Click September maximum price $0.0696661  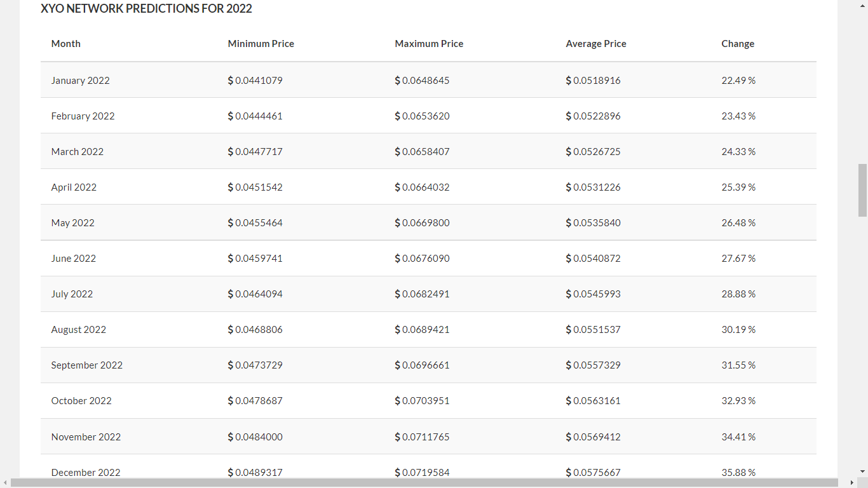pyautogui.click(x=423, y=365)
